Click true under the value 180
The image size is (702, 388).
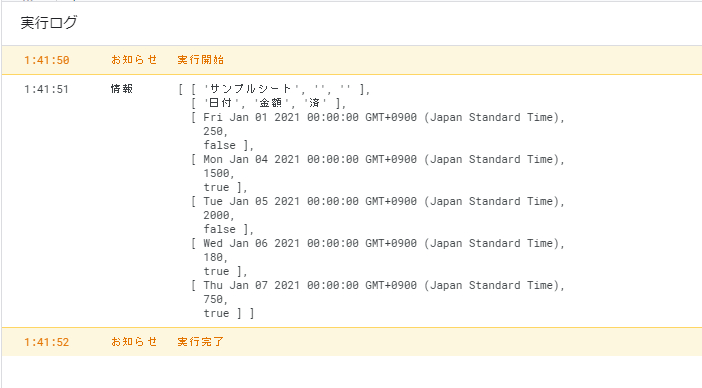pyautogui.click(x=216, y=271)
